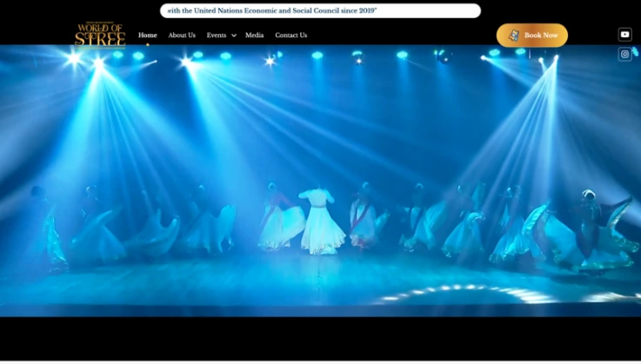Select Events in the navigation bar
This screenshot has height=364, width=641.
click(x=216, y=35)
